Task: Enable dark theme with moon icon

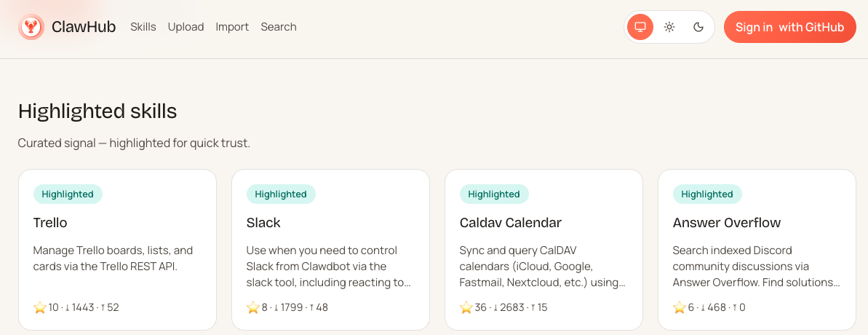Action: click(698, 27)
